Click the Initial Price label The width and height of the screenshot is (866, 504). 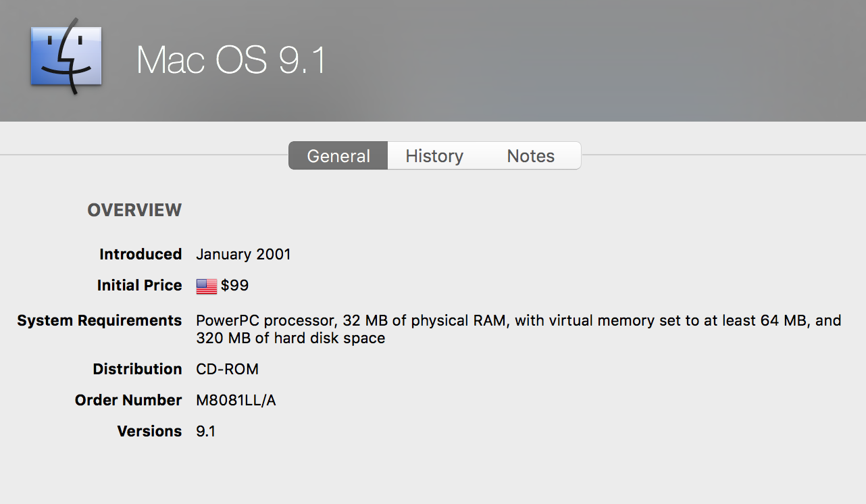coord(139,286)
